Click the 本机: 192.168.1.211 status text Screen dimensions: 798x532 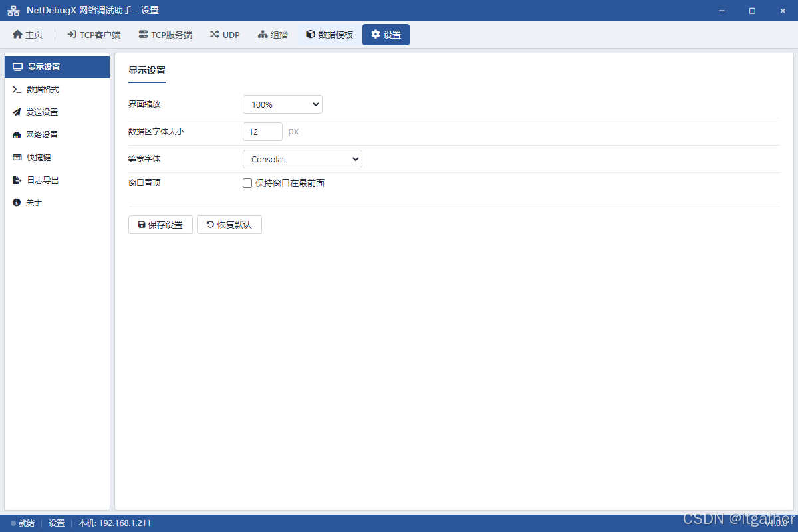point(114,523)
